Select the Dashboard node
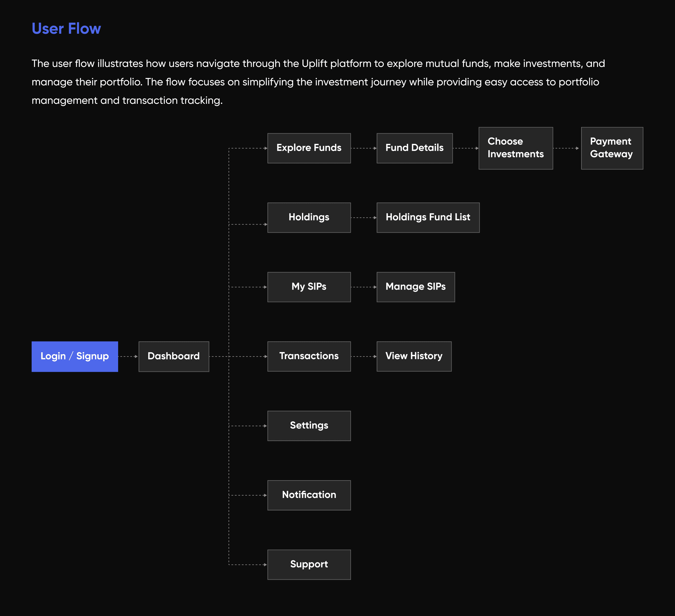 point(174,356)
